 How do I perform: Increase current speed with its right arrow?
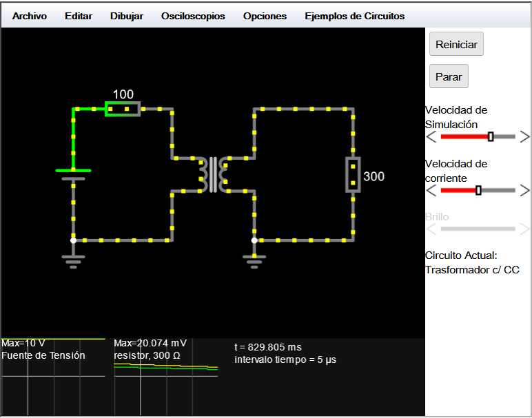[524, 191]
